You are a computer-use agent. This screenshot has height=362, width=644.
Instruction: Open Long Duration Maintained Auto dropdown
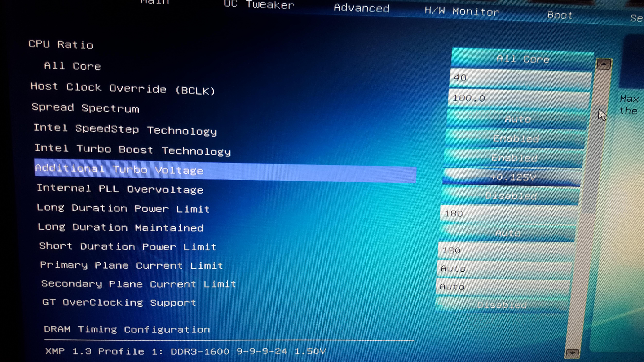(x=507, y=233)
